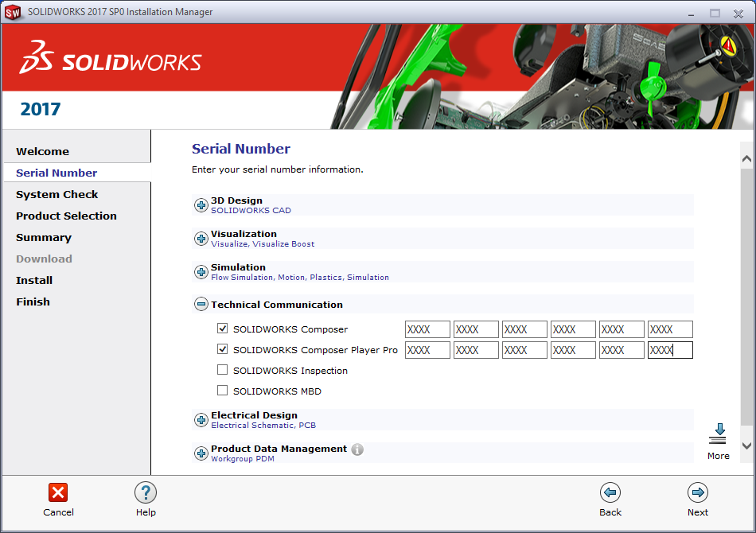Click fifth serial field for Composer Player Pro
Screen dimensions: 756x533
(622, 350)
